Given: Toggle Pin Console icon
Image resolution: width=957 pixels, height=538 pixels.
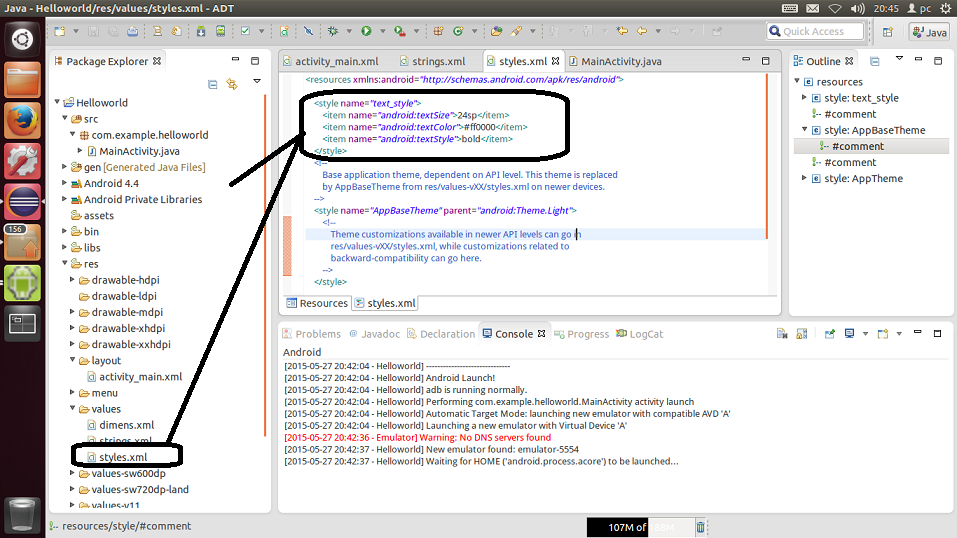Looking at the screenshot, I should 829,333.
